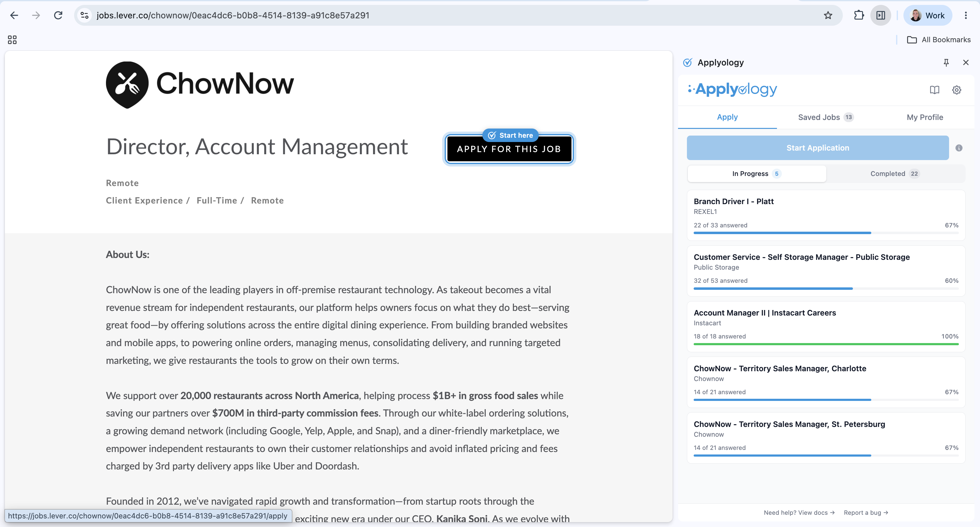Open Customer Service Self Storage Manager application
Screen dimensions: 980x527
(x=826, y=271)
